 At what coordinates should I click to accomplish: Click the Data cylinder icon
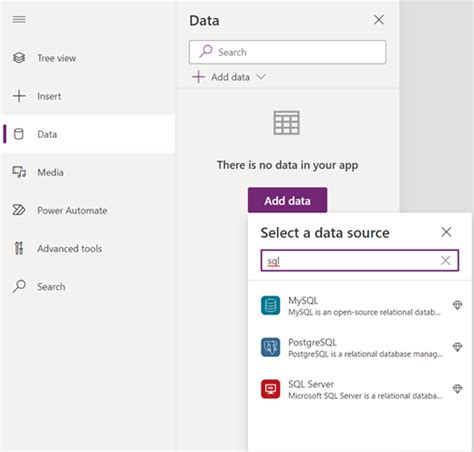(19, 134)
